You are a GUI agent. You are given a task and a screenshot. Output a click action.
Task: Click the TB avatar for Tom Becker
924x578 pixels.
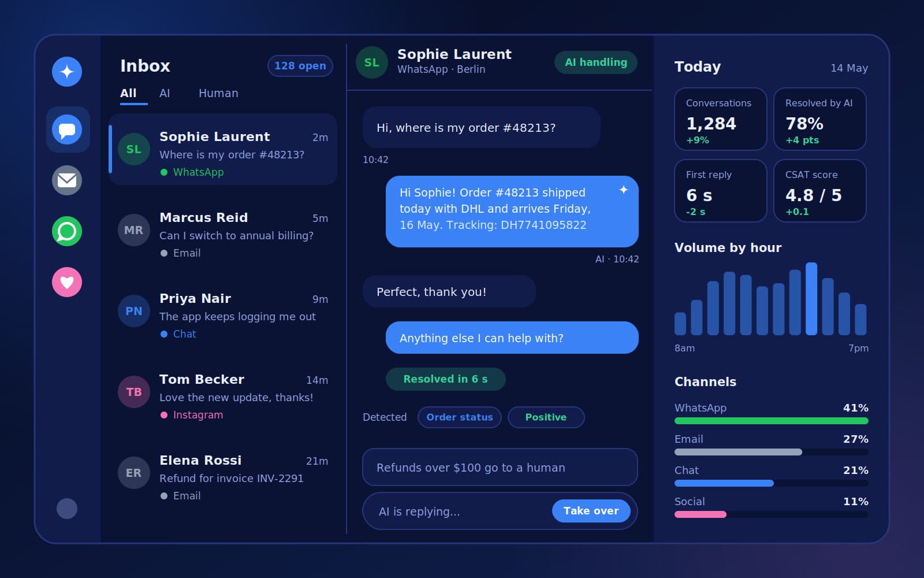click(134, 392)
